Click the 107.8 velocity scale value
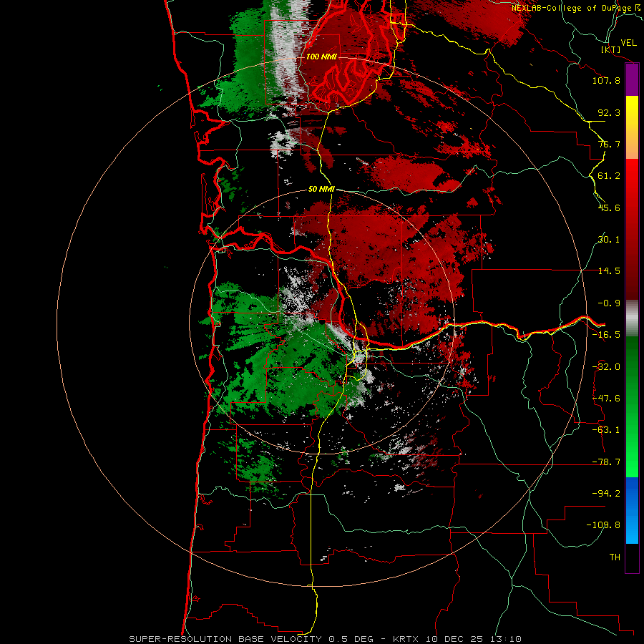 [606, 80]
